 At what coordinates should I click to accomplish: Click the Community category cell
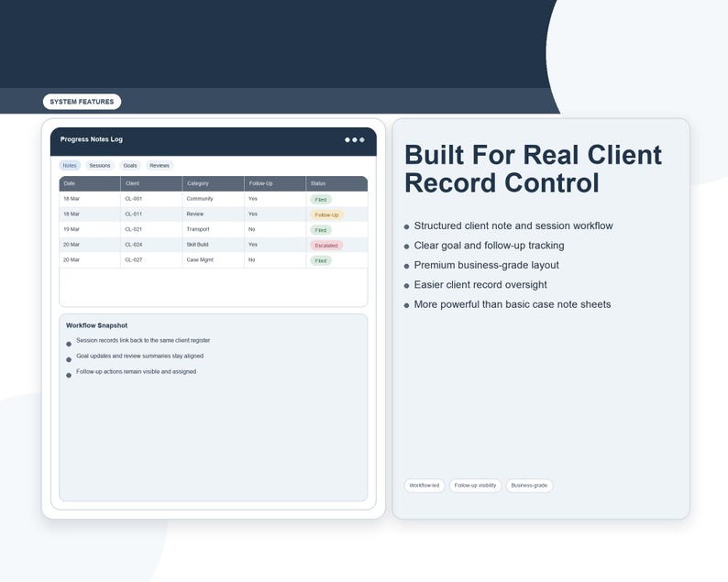pos(213,199)
